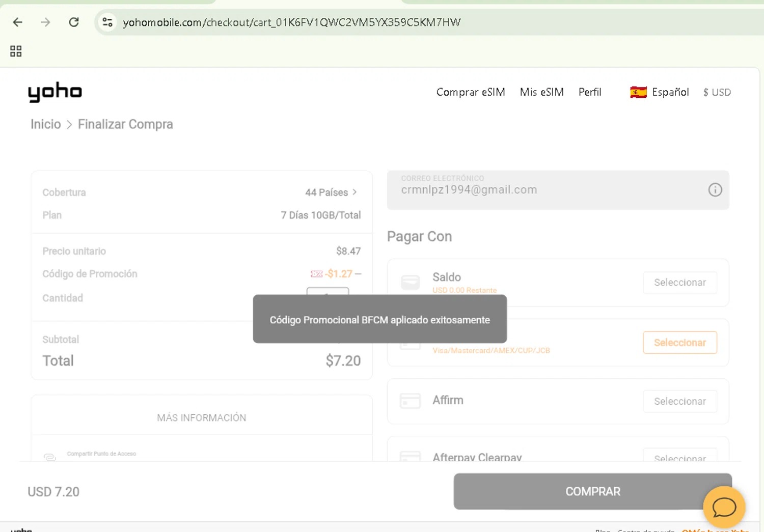Go to Perfil
The height and width of the screenshot is (532, 764).
590,92
